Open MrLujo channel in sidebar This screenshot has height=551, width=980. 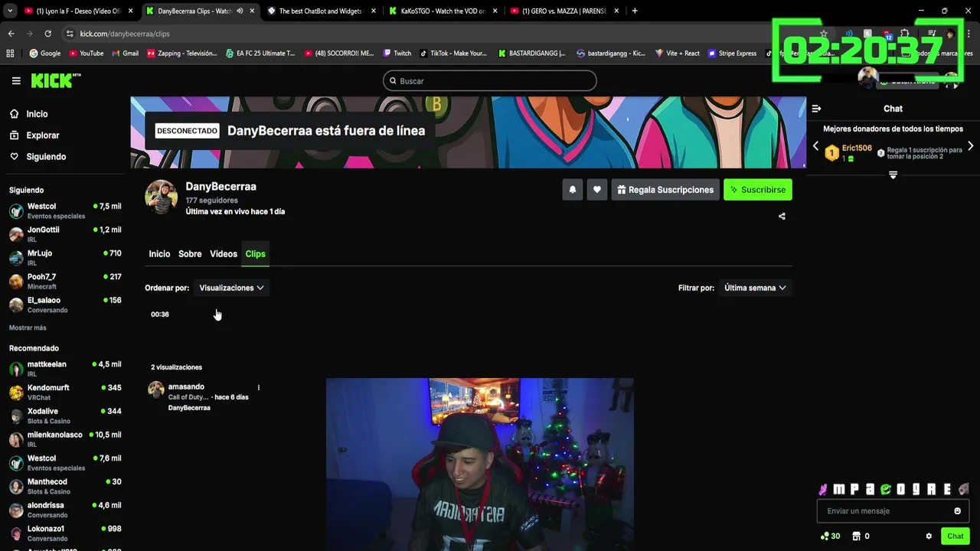[x=65, y=258]
